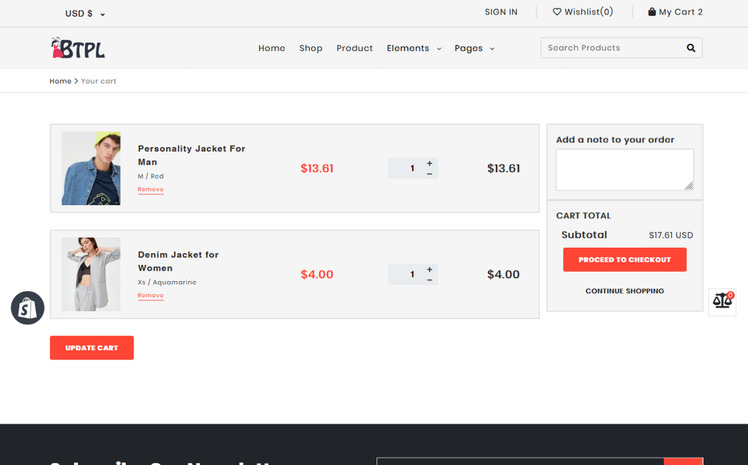Click the Wishlist heart icon
748x465 pixels.
click(x=557, y=12)
